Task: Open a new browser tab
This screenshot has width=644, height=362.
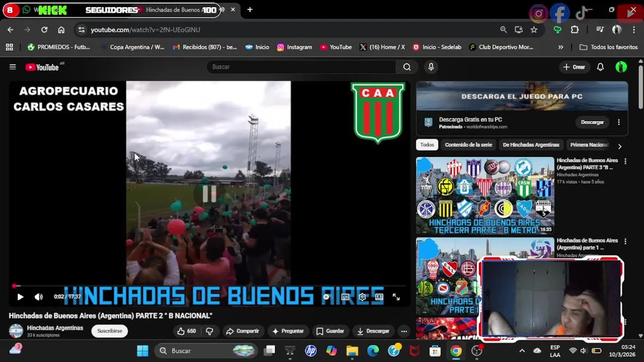Action: pos(250,10)
